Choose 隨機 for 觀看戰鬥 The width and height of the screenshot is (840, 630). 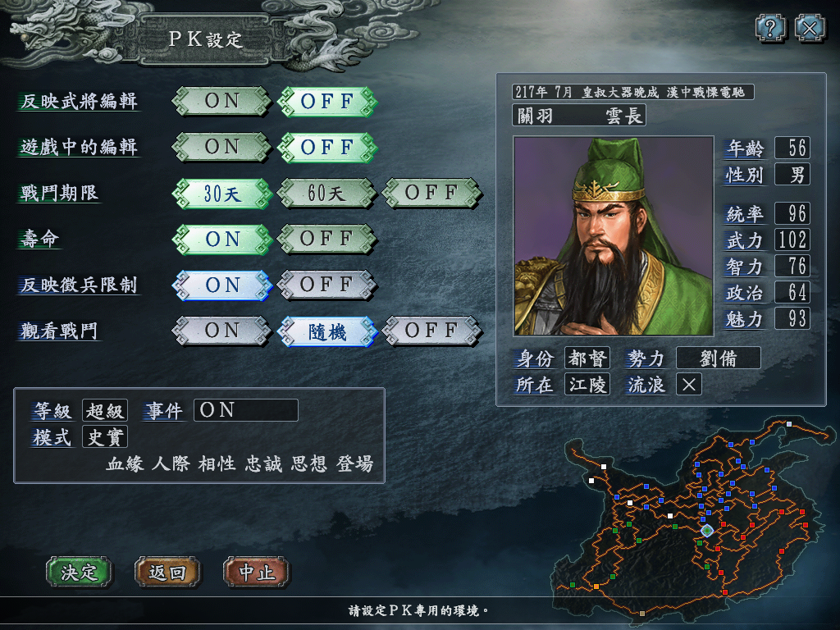click(x=326, y=331)
